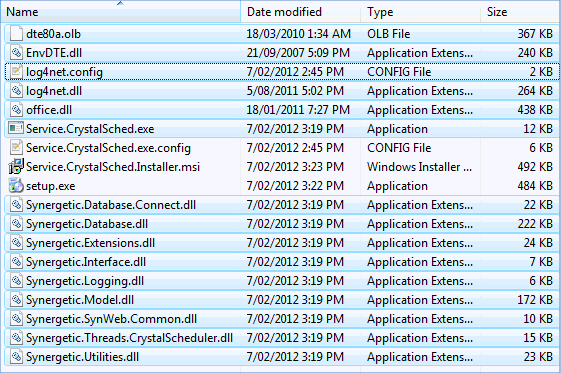Click the EnvDTE.dll file icon
561x373 pixels.
[x=16, y=53]
